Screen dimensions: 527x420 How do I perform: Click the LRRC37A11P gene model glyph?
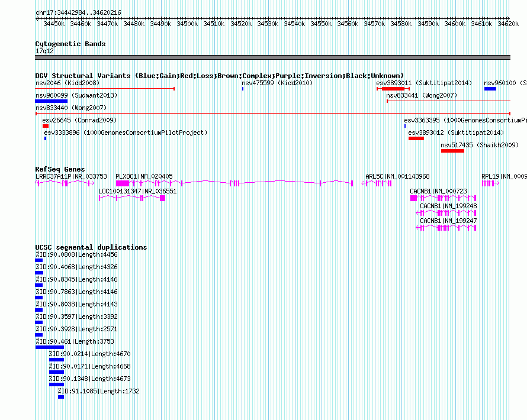coord(65,183)
